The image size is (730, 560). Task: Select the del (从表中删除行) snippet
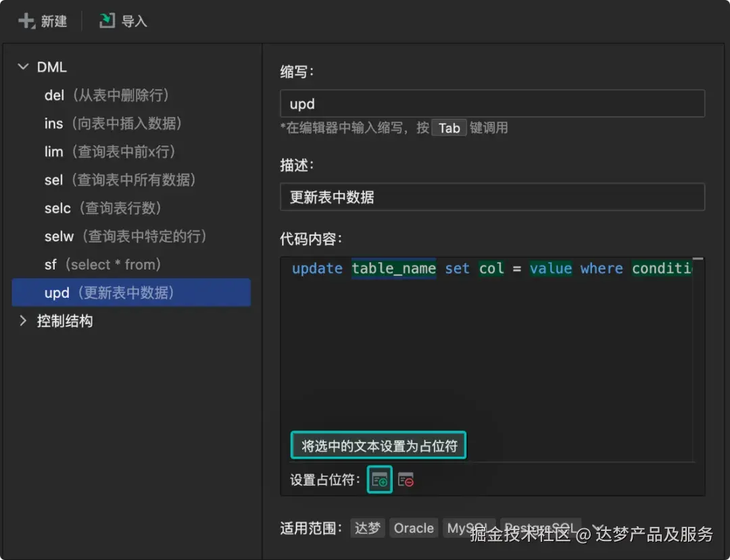131,95
